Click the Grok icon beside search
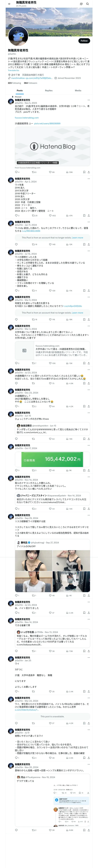98x868 pixels. coord(81,4)
